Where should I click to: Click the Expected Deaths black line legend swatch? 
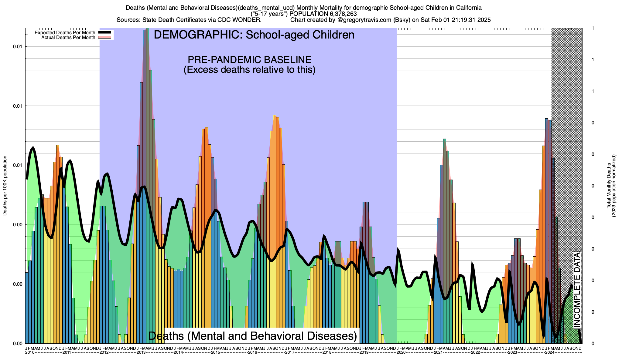[105, 32]
